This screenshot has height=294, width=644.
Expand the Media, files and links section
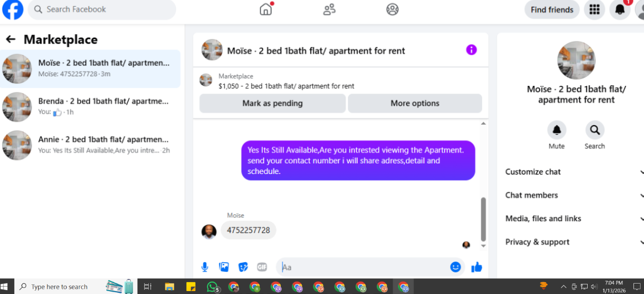coord(574,219)
